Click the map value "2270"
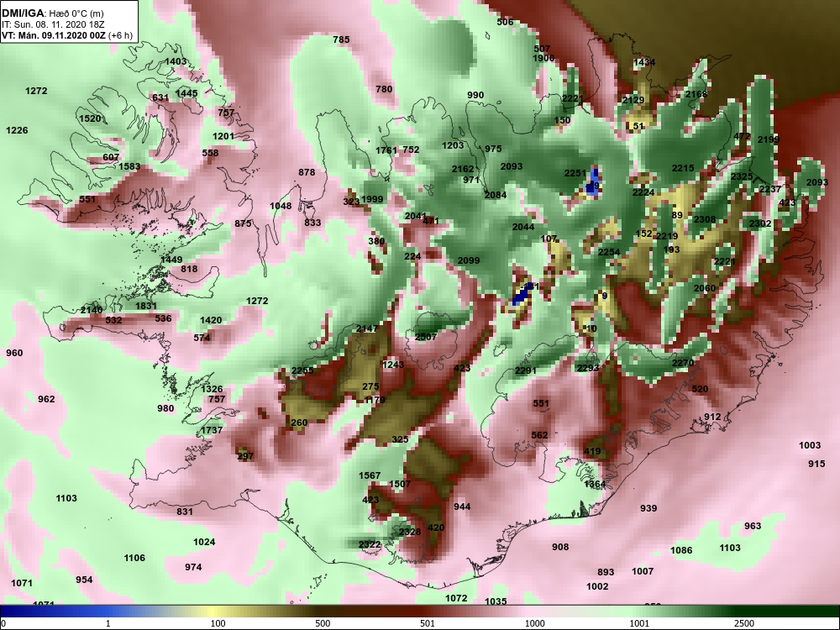The width and height of the screenshot is (840, 630). [683, 363]
